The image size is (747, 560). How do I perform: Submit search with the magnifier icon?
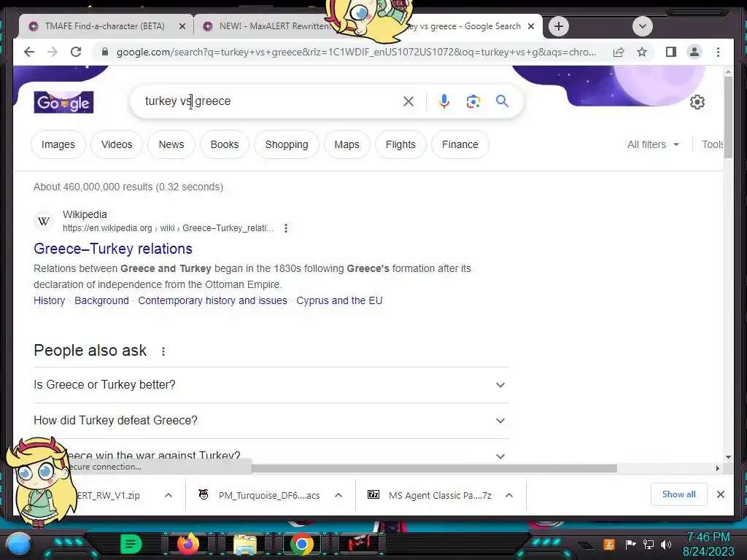click(502, 101)
